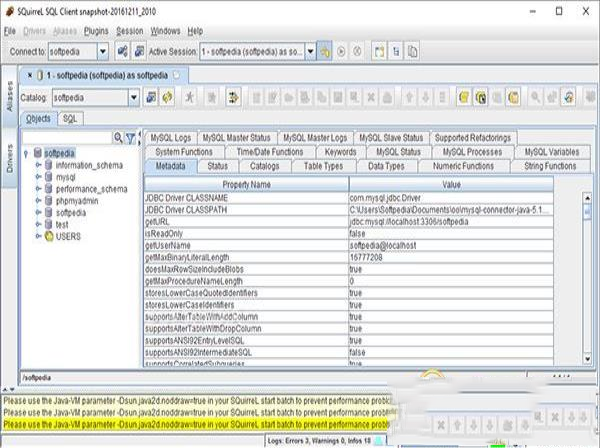Open the Active Session dropdown
Viewport: 600px width, 448px height.
[311, 51]
